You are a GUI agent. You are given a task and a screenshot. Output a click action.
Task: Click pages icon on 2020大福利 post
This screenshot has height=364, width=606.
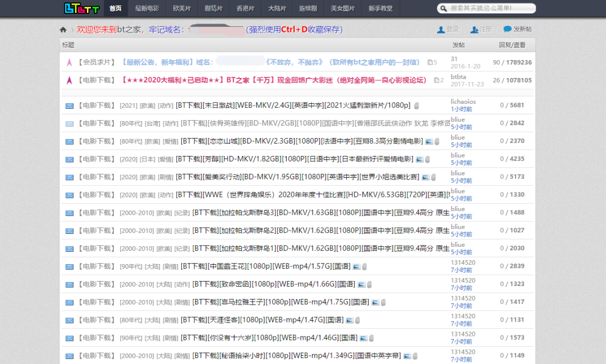pyautogui.click(x=437, y=80)
